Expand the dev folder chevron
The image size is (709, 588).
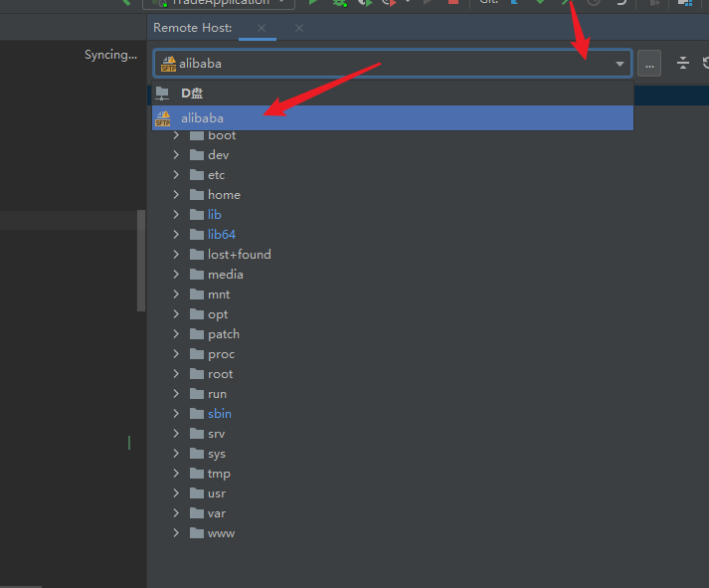(x=176, y=154)
